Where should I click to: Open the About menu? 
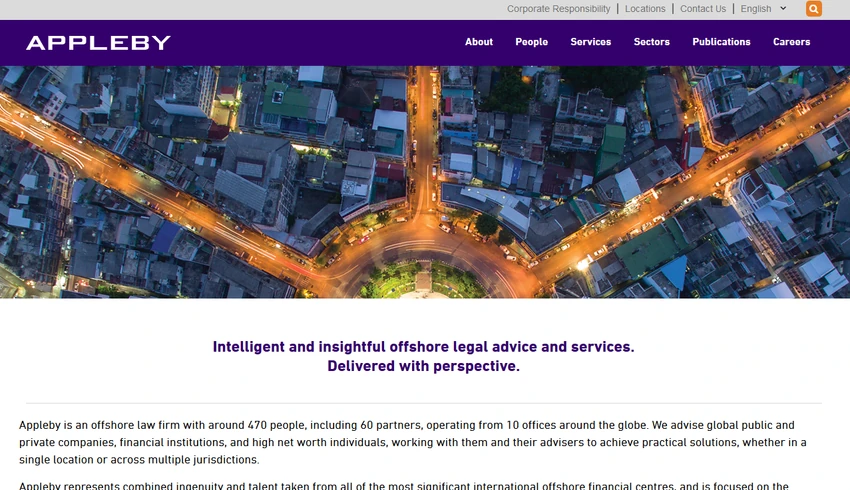point(479,42)
